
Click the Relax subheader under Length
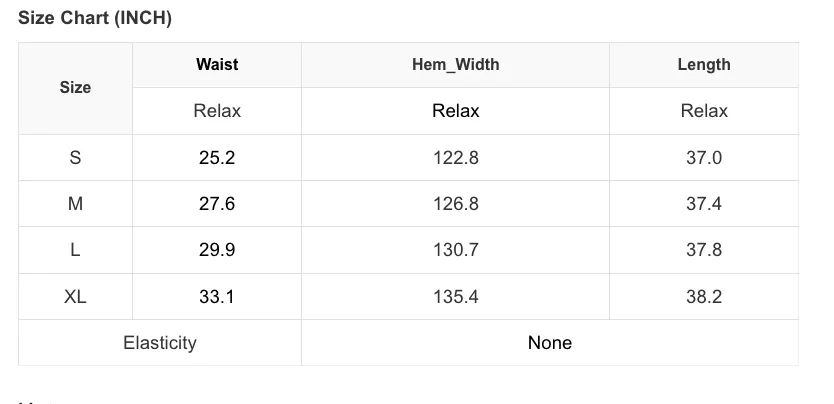(704, 111)
